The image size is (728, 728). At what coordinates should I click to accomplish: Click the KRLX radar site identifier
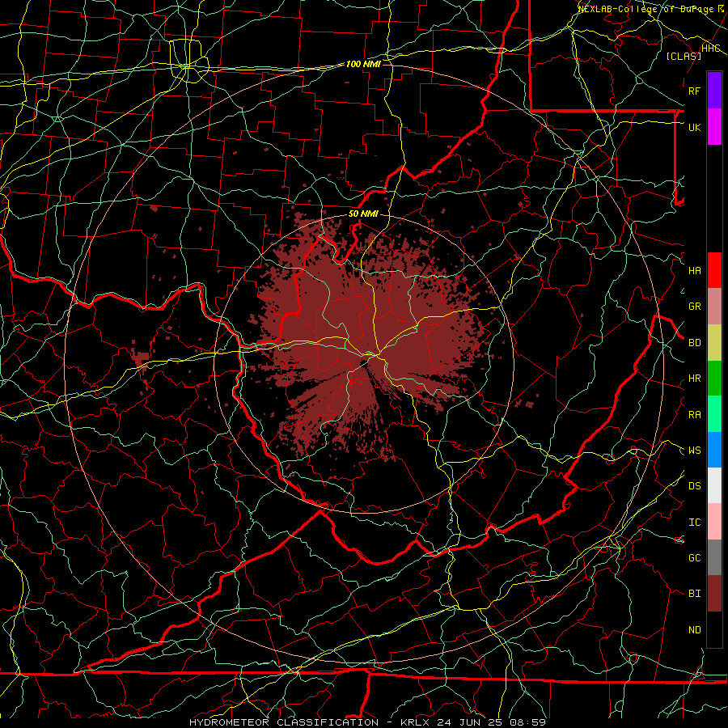pos(415,722)
